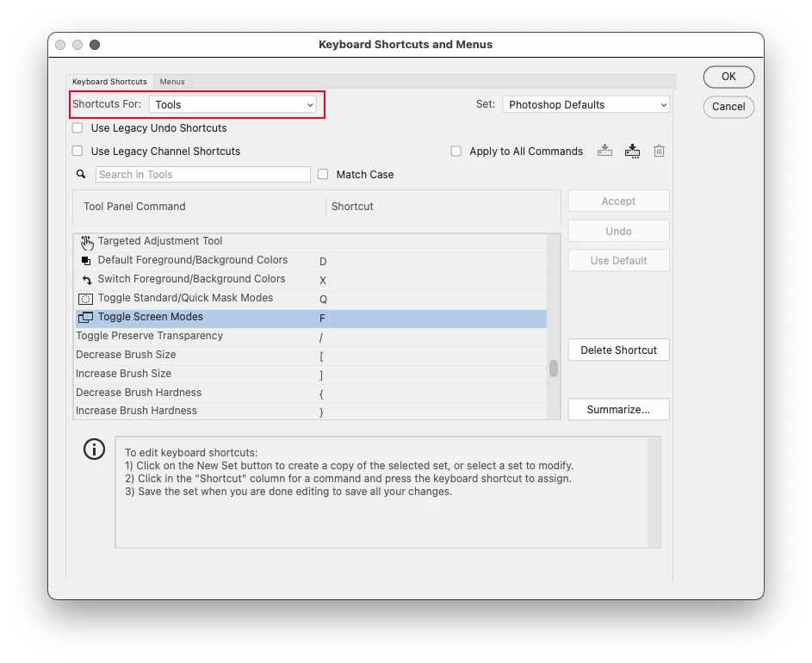Select Toggle Preserve Transparency row

[x=311, y=338]
